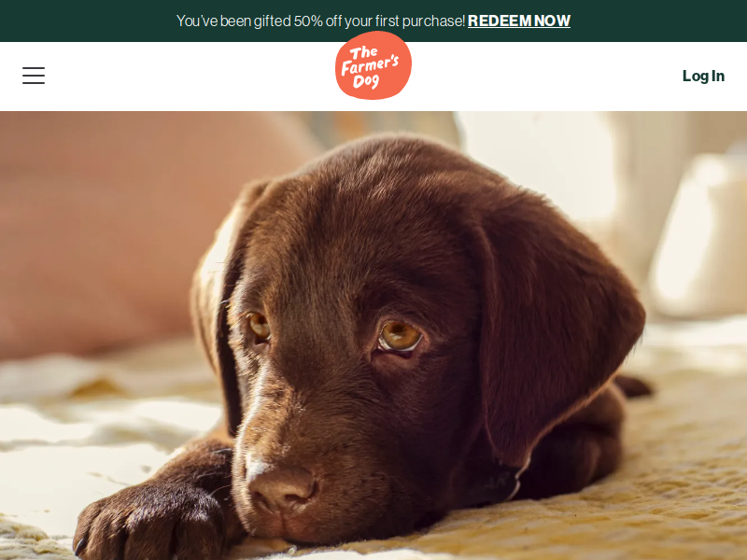
Task: Click the puppy's amber eye nearest the pink cushion
Action: pyautogui.click(x=260, y=327)
